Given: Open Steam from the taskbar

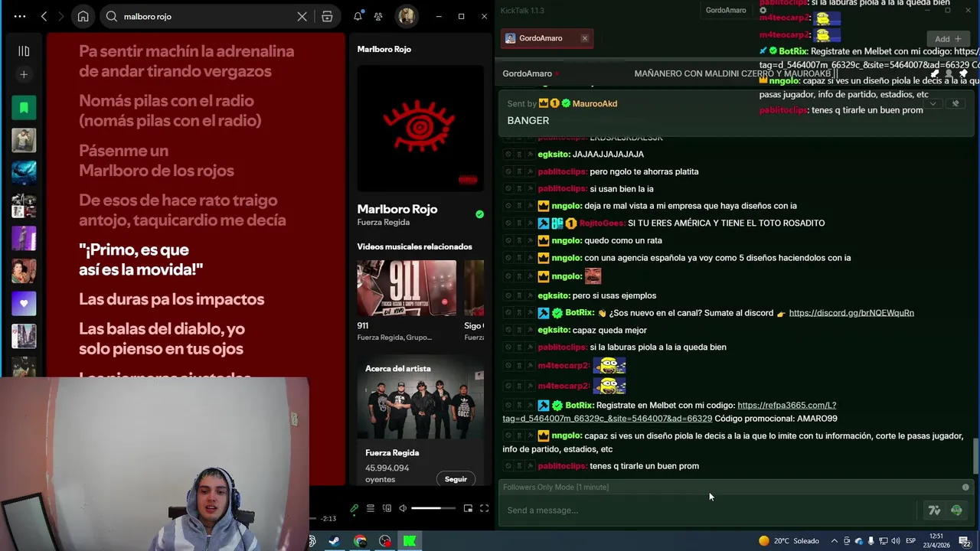Looking at the screenshot, I should point(335,541).
